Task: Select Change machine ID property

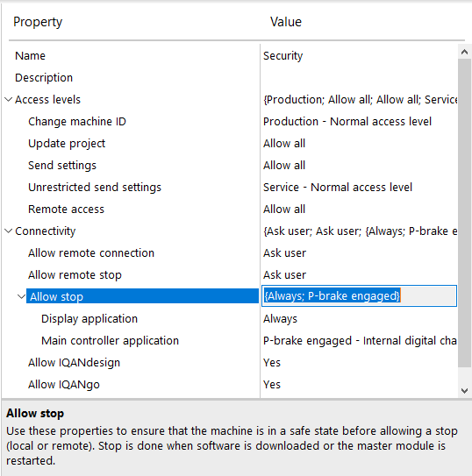Action: [x=77, y=122]
